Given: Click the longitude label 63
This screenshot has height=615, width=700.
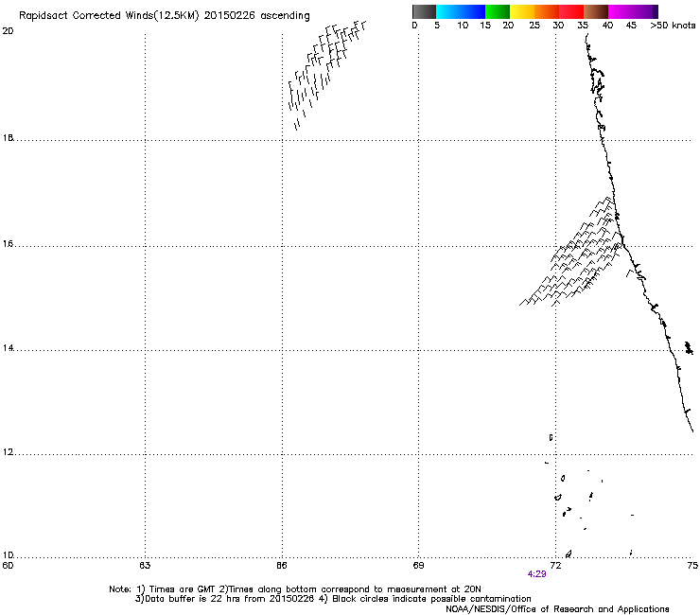Looking at the screenshot, I should coord(145,566).
